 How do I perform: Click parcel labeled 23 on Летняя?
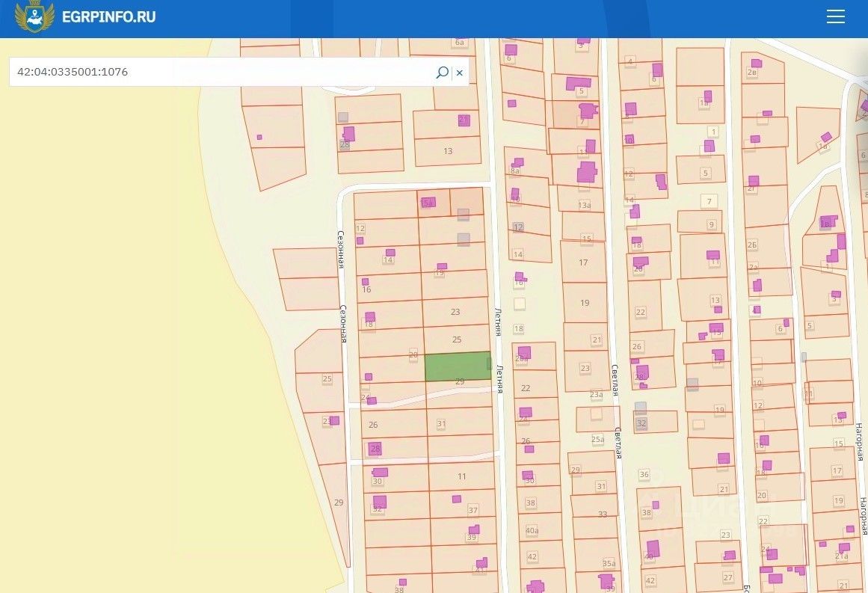pyautogui.click(x=455, y=312)
